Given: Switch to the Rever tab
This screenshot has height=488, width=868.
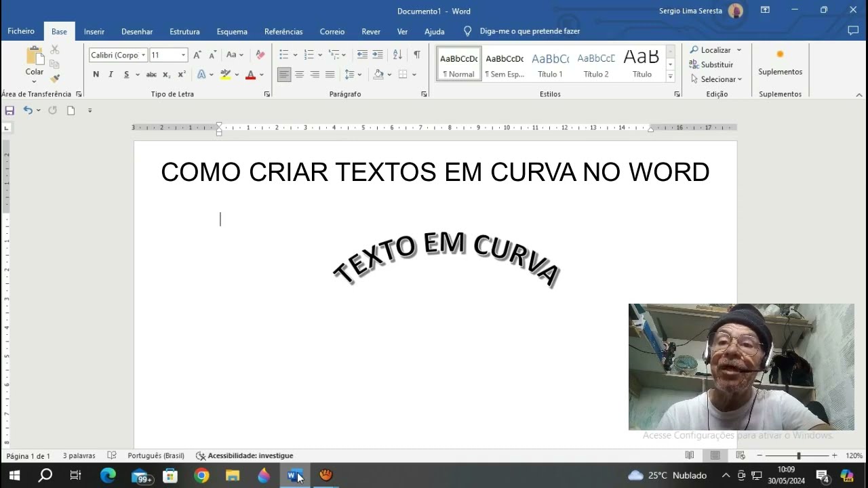Looking at the screenshot, I should tap(371, 31).
